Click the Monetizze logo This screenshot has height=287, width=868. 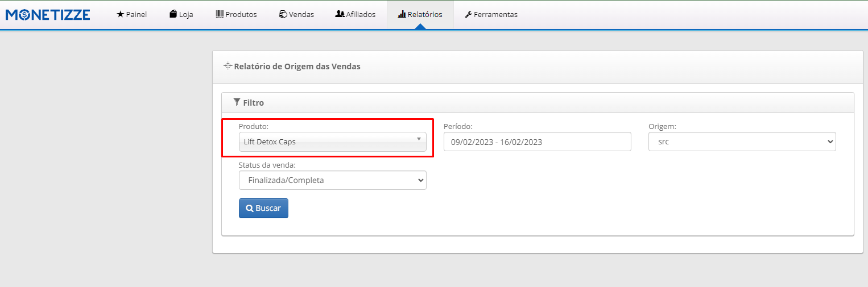pos(48,15)
